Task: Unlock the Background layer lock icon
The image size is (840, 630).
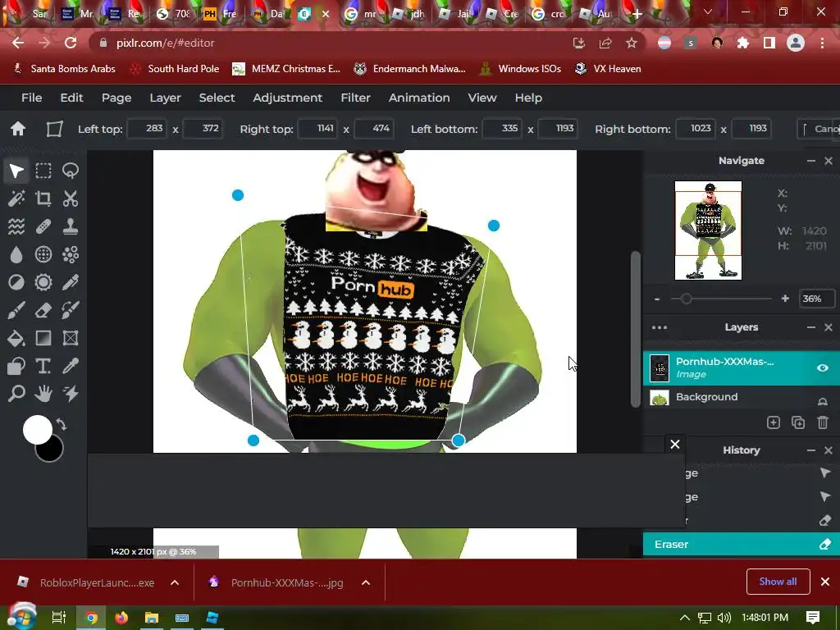Action: pyautogui.click(x=822, y=401)
